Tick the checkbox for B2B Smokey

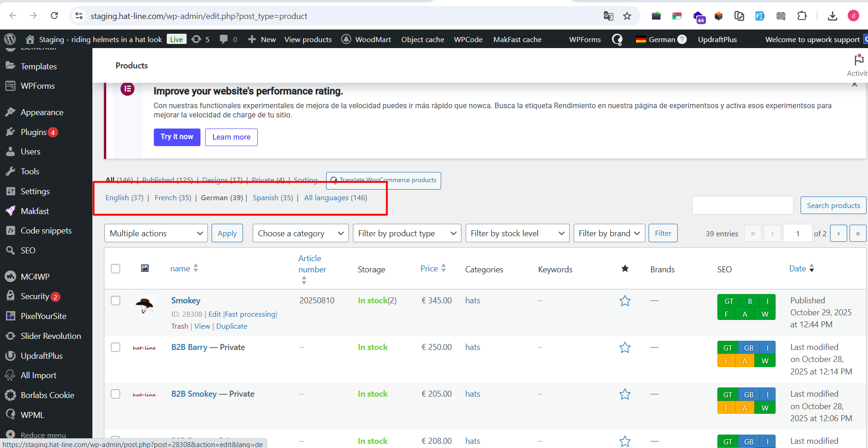coord(115,394)
